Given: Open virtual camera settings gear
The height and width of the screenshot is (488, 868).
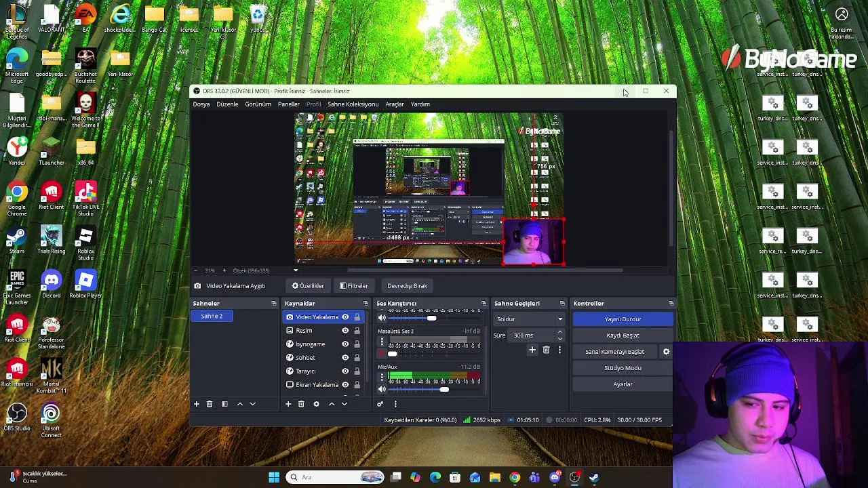Looking at the screenshot, I should (x=666, y=352).
